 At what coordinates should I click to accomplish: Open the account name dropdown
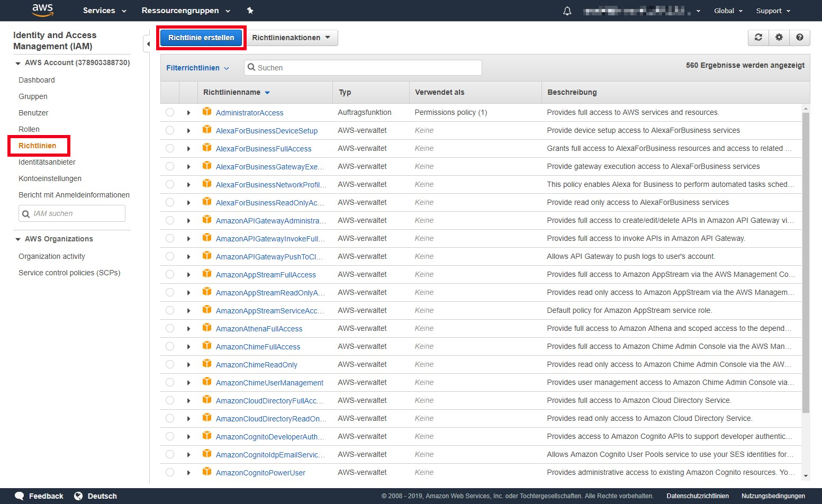point(642,11)
